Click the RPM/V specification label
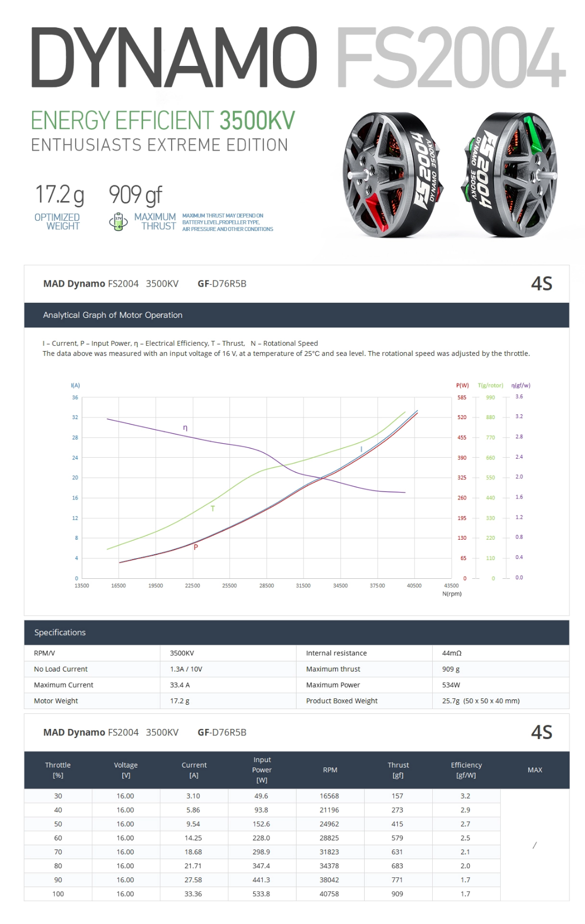 point(45,653)
